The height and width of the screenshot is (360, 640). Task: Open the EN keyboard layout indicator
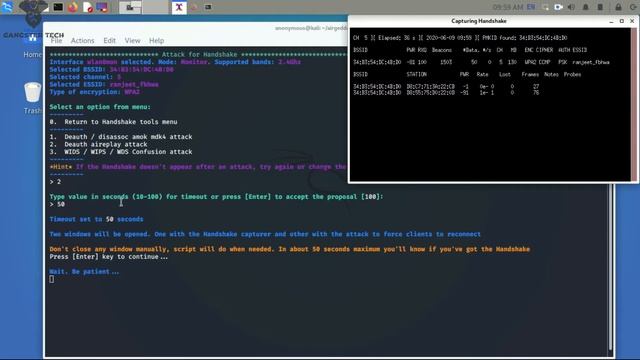531,7
